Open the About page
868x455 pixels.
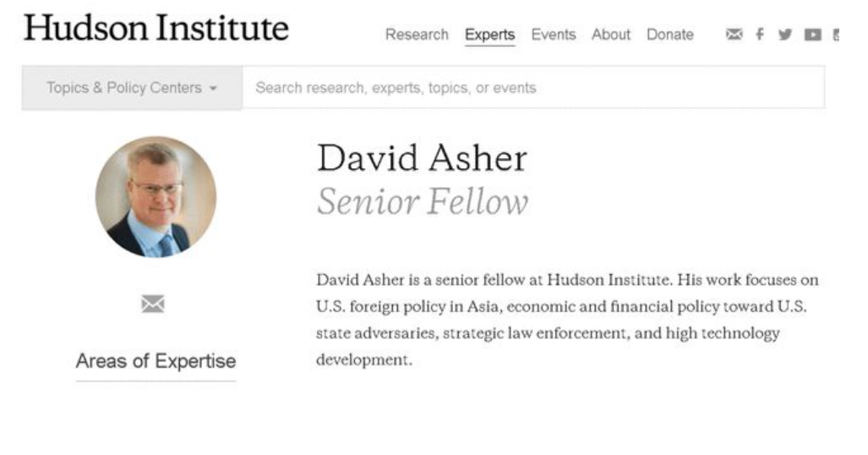610,35
